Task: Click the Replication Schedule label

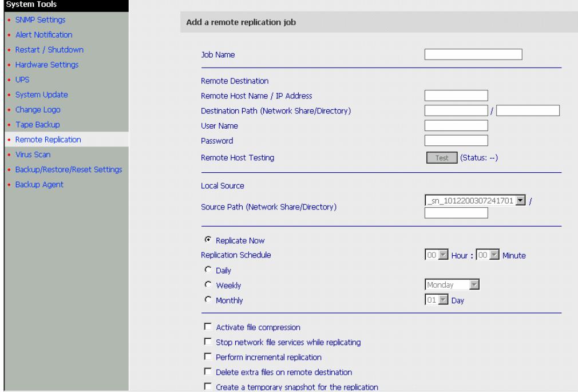Action: tap(236, 255)
